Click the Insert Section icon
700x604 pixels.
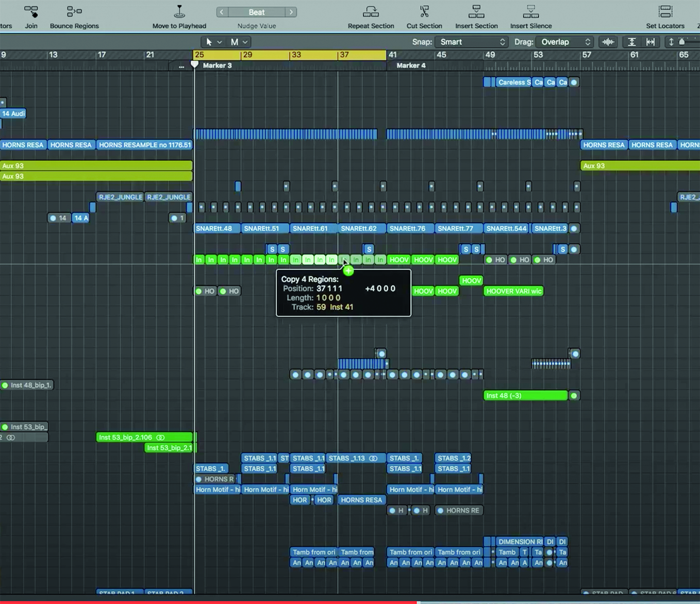tap(476, 11)
